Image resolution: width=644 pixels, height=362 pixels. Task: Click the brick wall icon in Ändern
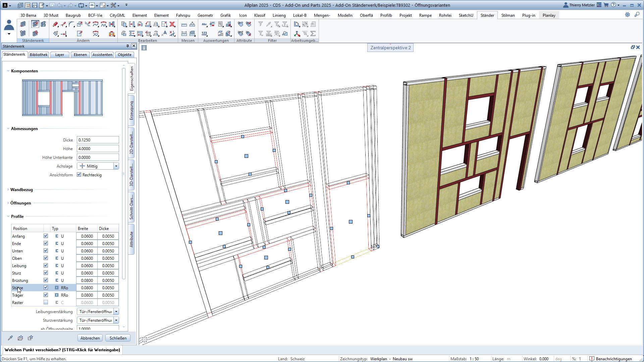[112, 34]
